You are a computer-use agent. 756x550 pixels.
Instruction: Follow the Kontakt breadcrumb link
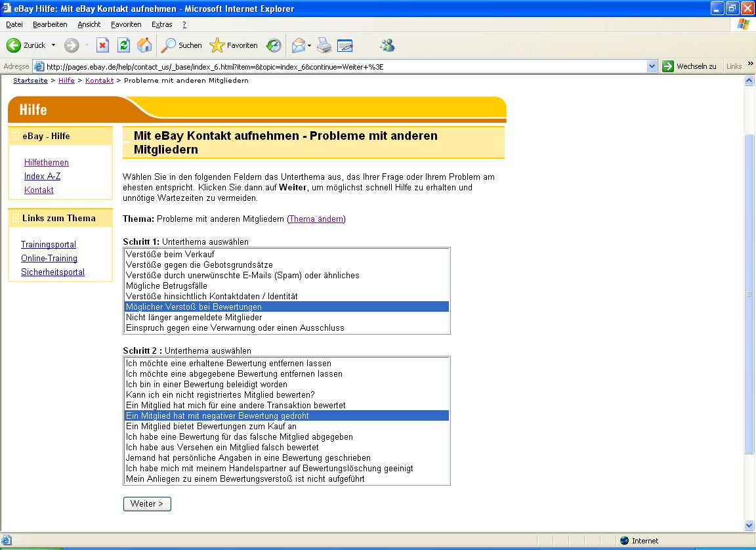click(x=99, y=81)
